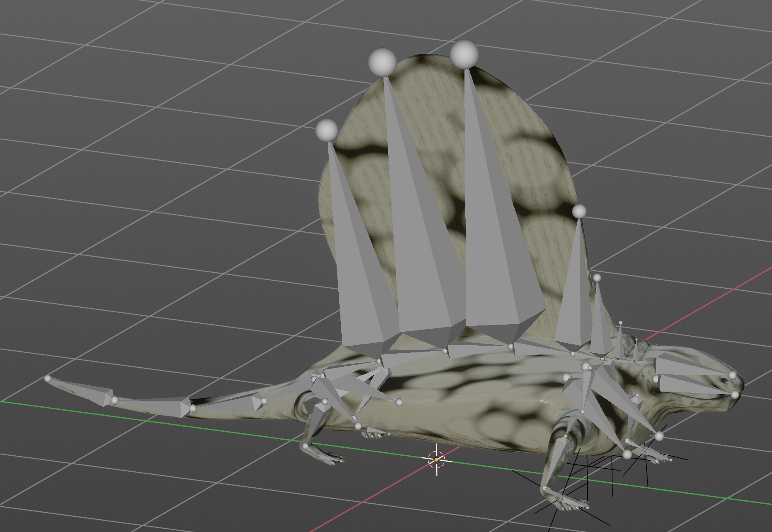Click the 3D cursor on the grid floor

(437, 459)
